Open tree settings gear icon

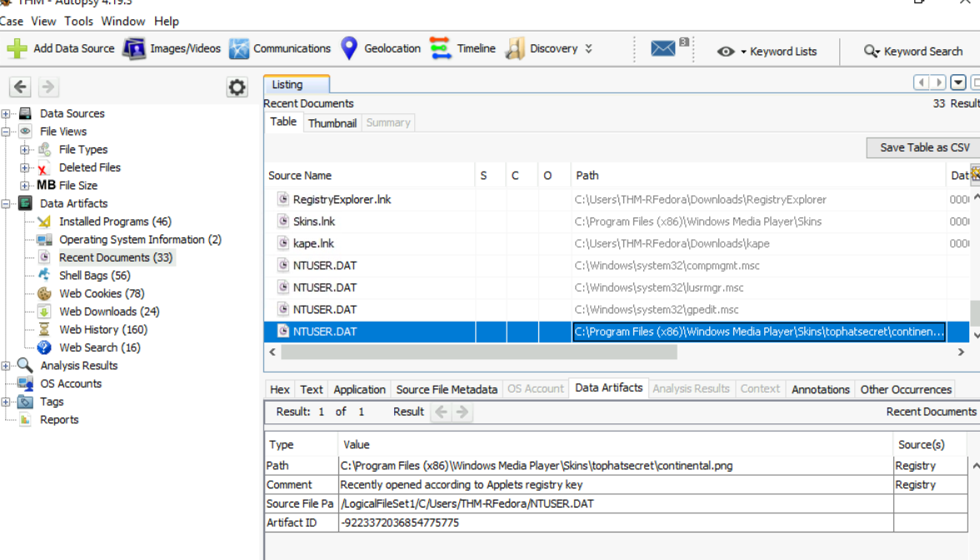tap(237, 87)
